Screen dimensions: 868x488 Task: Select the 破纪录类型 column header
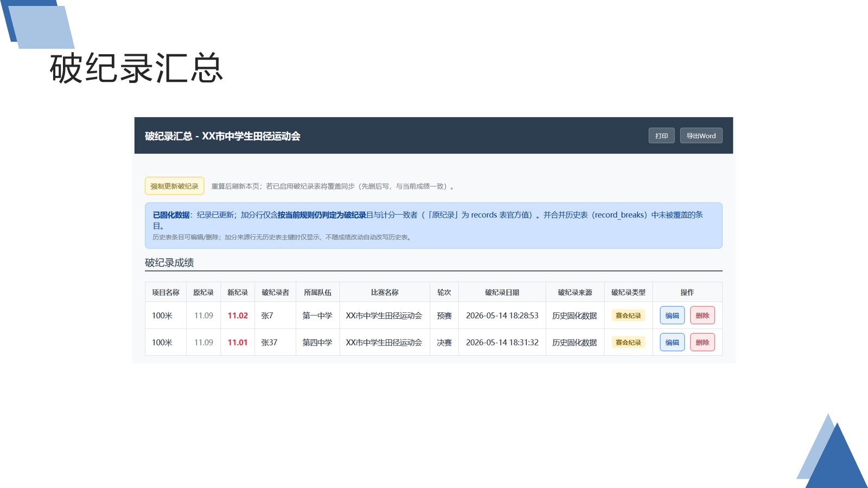628,292
